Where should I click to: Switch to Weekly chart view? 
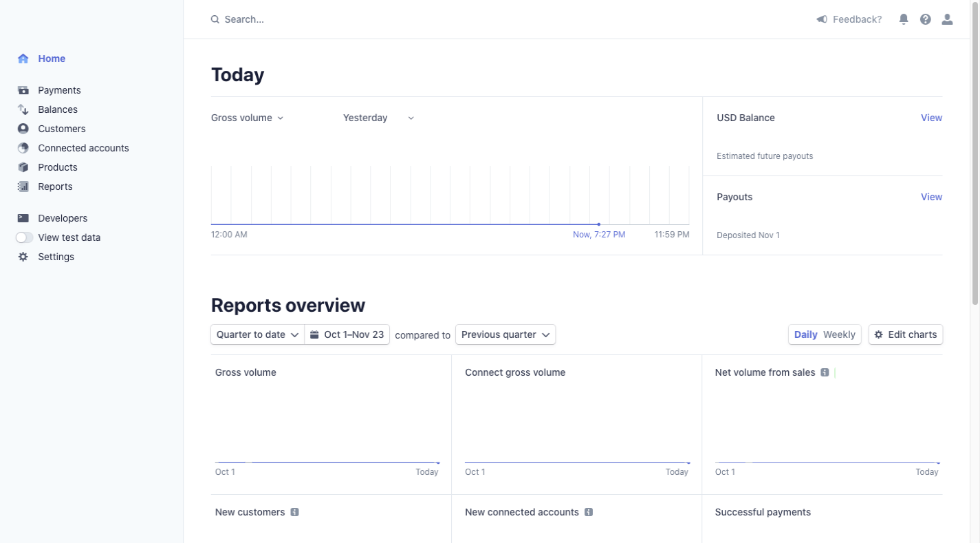point(840,334)
